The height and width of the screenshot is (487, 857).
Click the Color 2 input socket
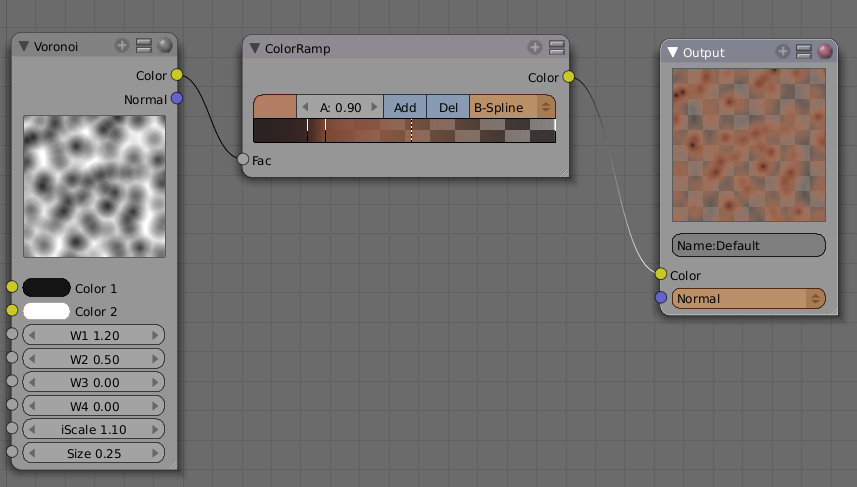[x=11, y=310]
